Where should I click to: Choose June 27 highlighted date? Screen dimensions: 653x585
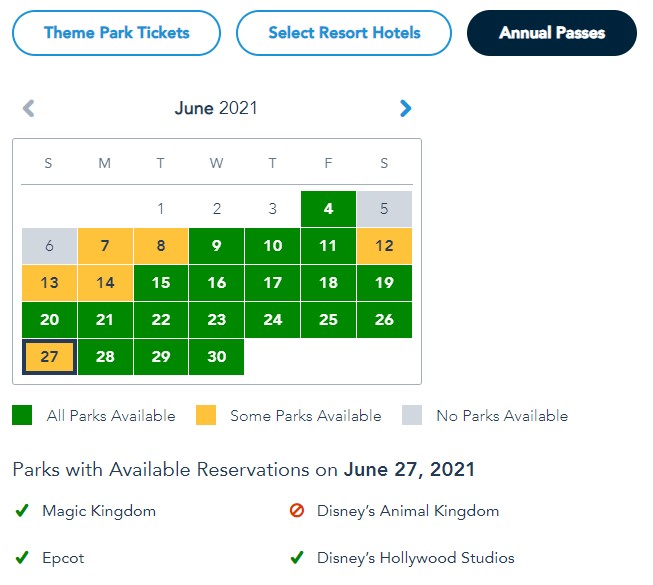point(49,357)
